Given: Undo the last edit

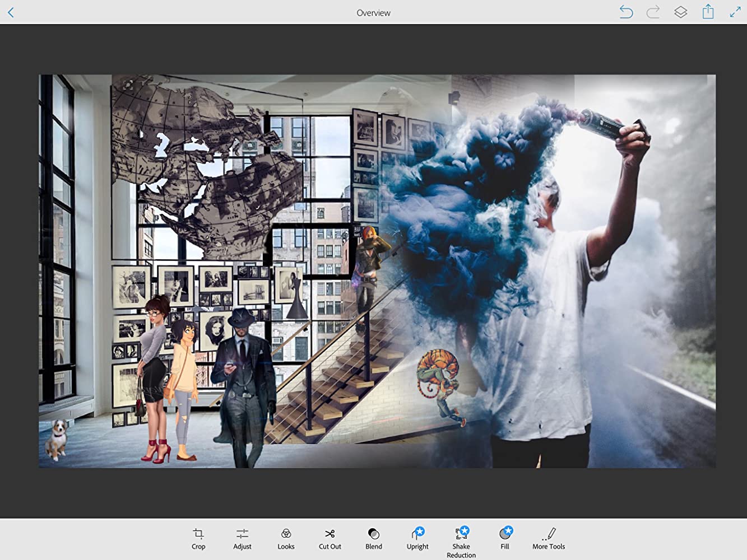Looking at the screenshot, I should (626, 12).
